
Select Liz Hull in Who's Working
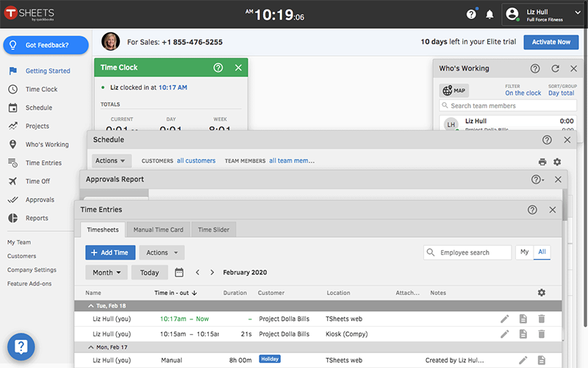(x=508, y=123)
